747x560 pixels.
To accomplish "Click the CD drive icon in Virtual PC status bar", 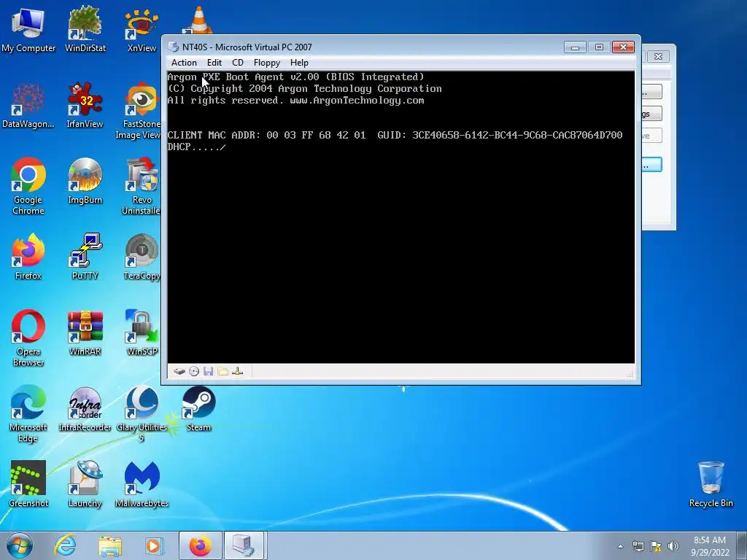I will 194,371.
